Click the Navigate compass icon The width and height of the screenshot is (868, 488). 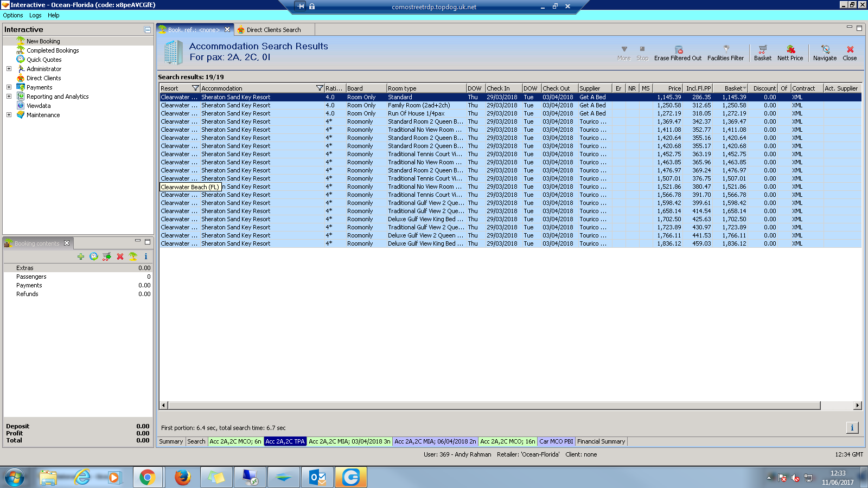825,49
